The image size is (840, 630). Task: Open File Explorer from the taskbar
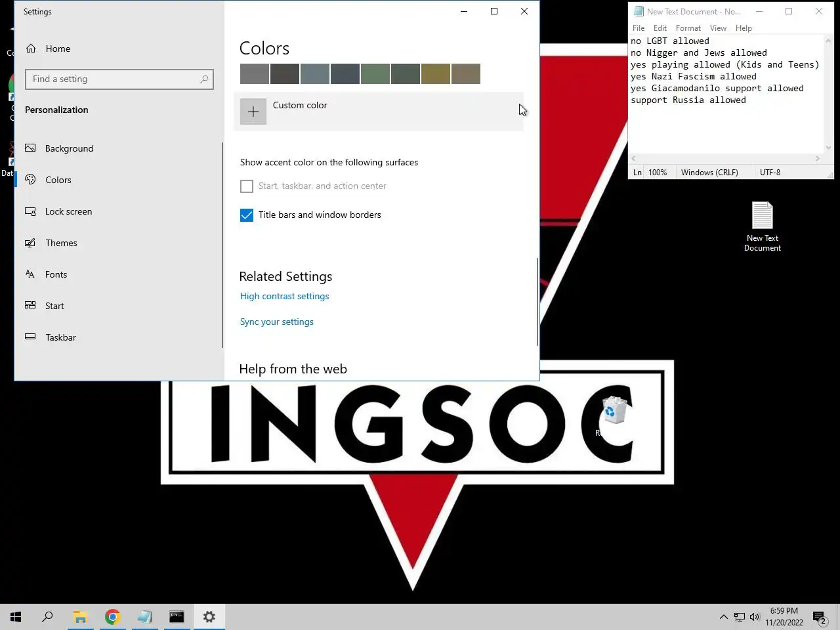[80, 617]
